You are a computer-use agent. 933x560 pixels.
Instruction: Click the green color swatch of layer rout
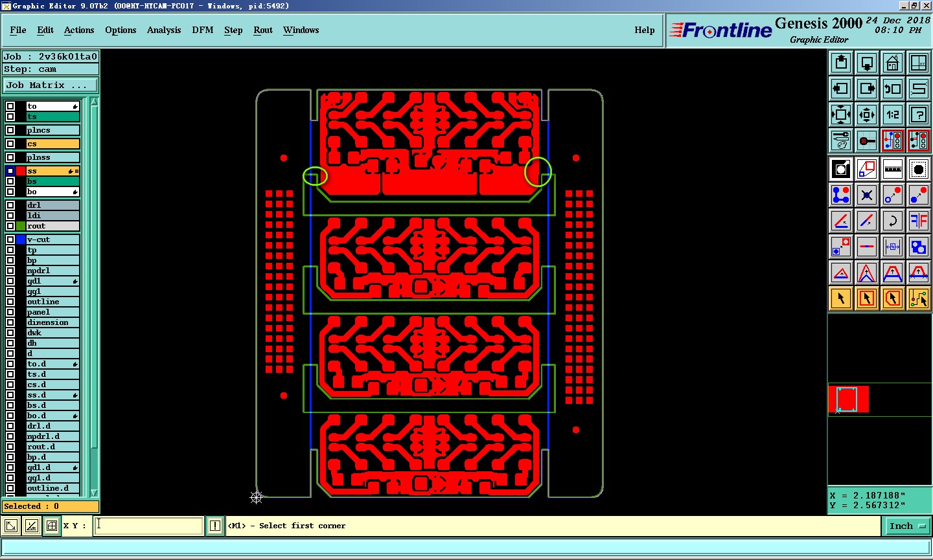[21, 226]
